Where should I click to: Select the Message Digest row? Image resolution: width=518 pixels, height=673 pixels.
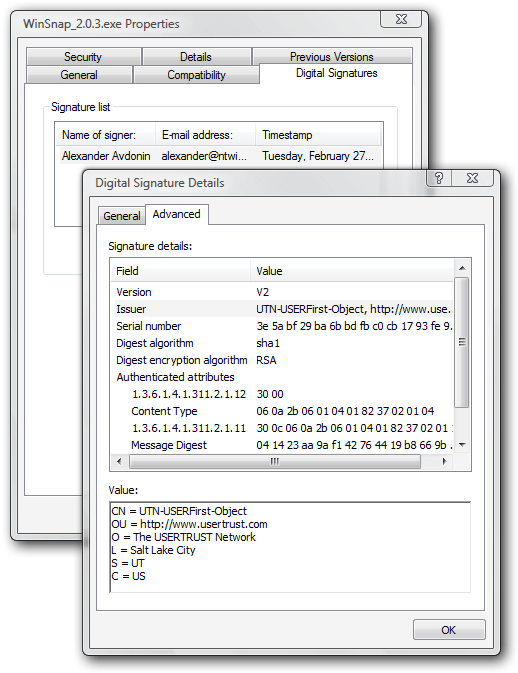click(282, 445)
